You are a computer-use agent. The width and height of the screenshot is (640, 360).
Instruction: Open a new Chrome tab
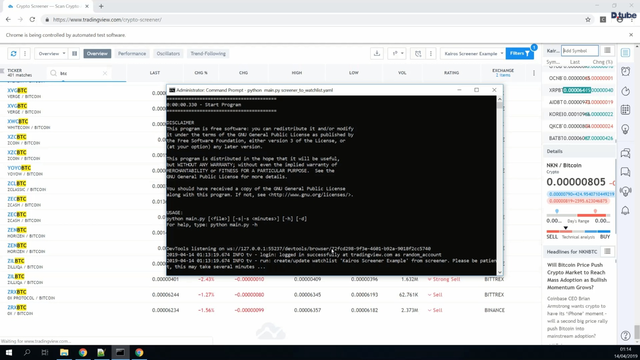click(101, 6)
